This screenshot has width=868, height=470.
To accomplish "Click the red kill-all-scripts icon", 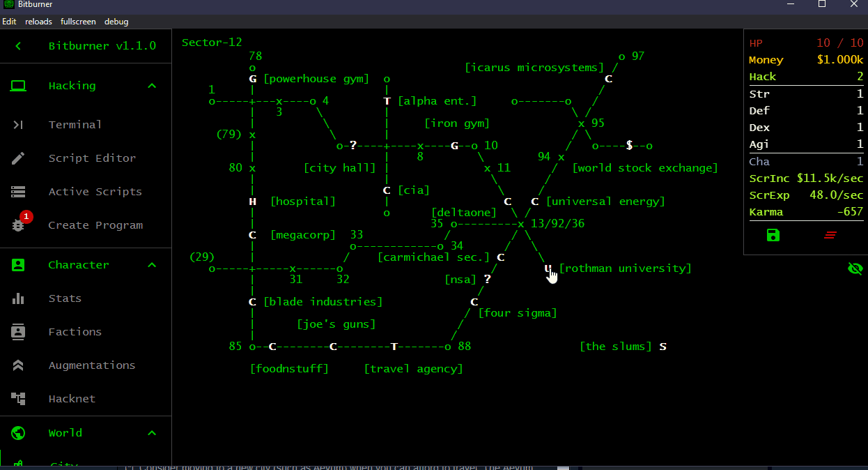I will tap(830, 235).
